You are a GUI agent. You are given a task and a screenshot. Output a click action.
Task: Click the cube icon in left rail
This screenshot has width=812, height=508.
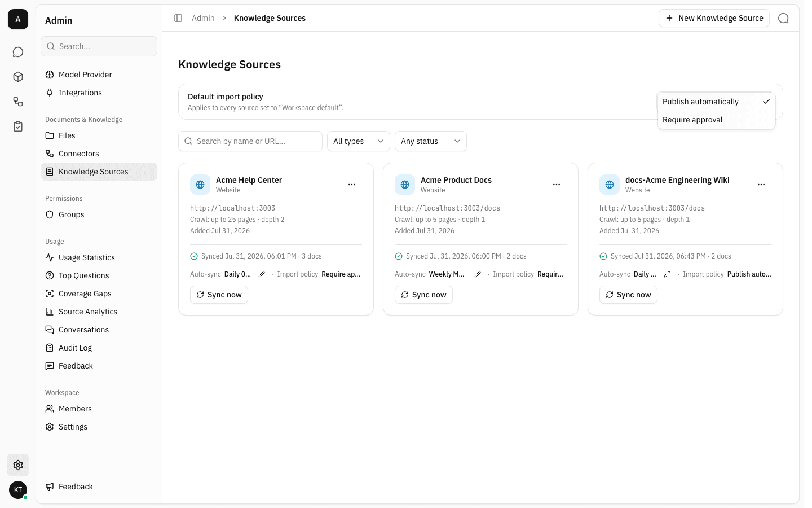point(18,77)
